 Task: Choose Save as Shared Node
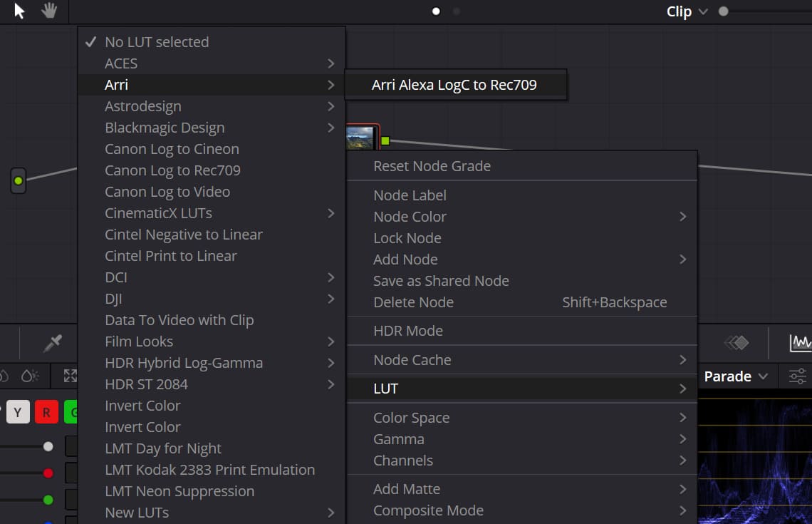click(x=441, y=281)
